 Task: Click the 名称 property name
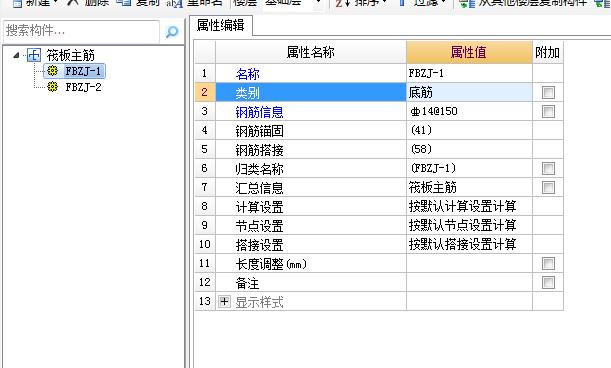coord(247,74)
